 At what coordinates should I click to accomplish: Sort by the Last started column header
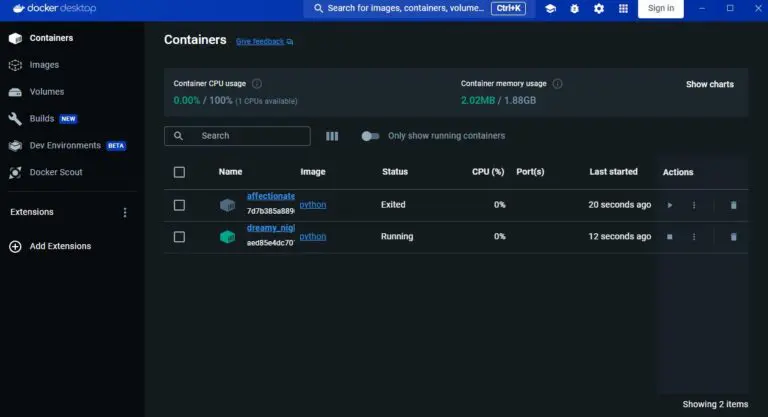pyautogui.click(x=613, y=172)
